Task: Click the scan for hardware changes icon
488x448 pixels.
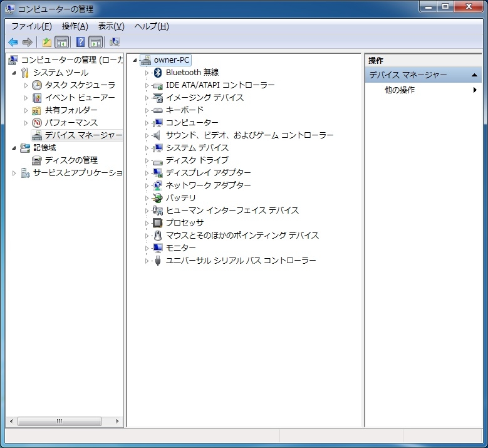Action: pyautogui.click(x=114, y=42)
